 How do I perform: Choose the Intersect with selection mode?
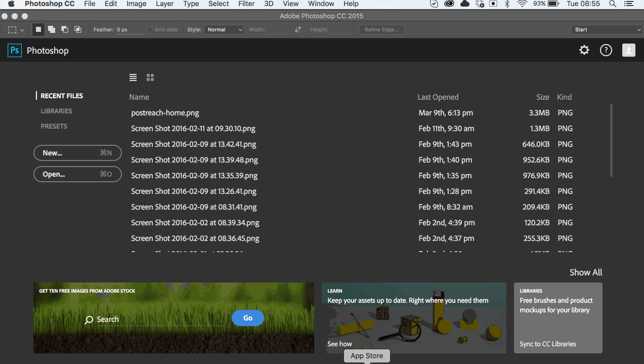[78, 29]
